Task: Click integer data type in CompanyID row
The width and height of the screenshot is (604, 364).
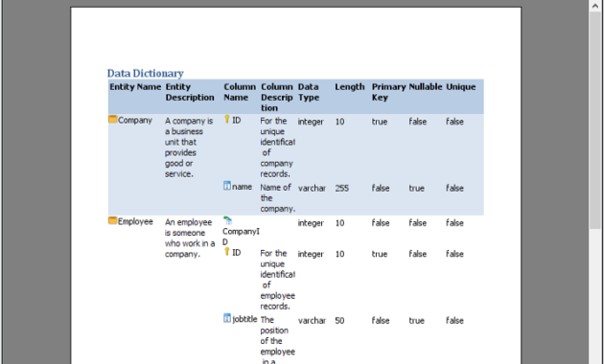Action: tap(311, 223)
